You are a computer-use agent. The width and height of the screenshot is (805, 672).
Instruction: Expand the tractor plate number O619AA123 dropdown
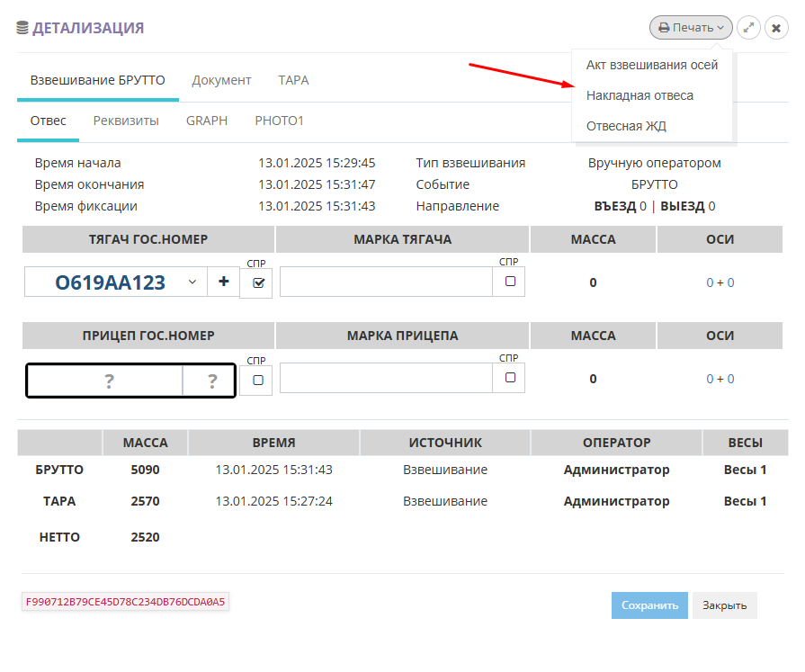pos(192,282)
